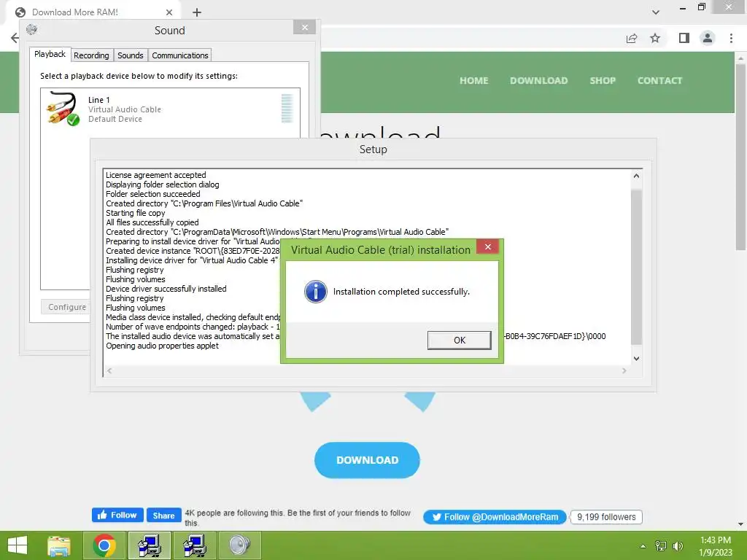Image resolution: width=747 pixels, height=560 pixels.
Task: Open SHOP in the website navigation
Action: 603,80
